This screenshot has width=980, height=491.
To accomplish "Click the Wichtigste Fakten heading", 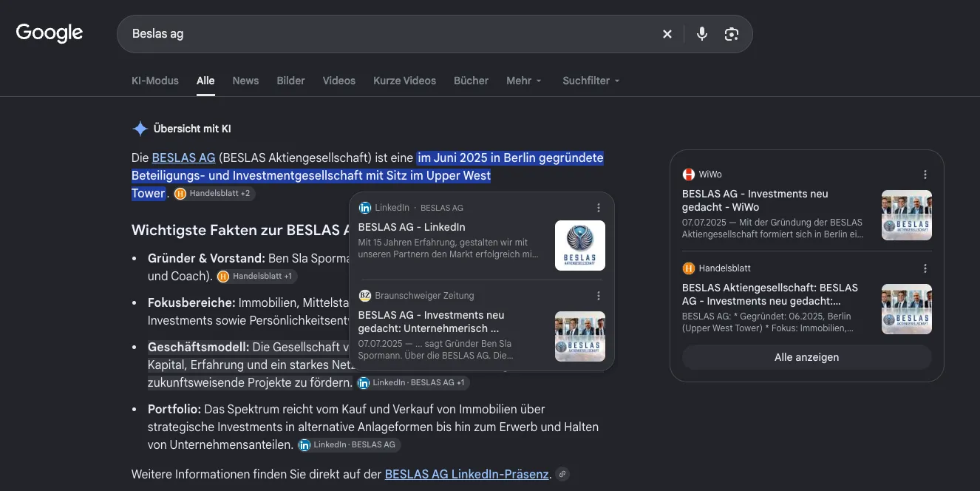I will [x=240, y=230].
